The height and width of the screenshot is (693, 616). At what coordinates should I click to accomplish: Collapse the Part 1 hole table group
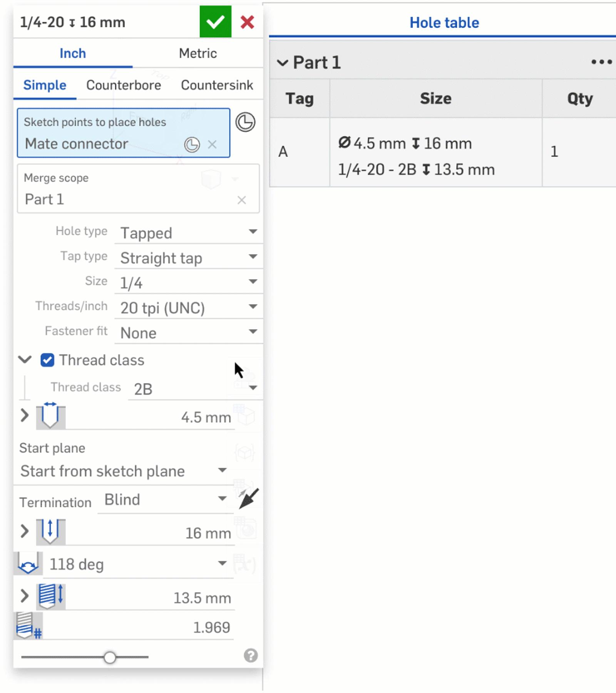[283, 63]
